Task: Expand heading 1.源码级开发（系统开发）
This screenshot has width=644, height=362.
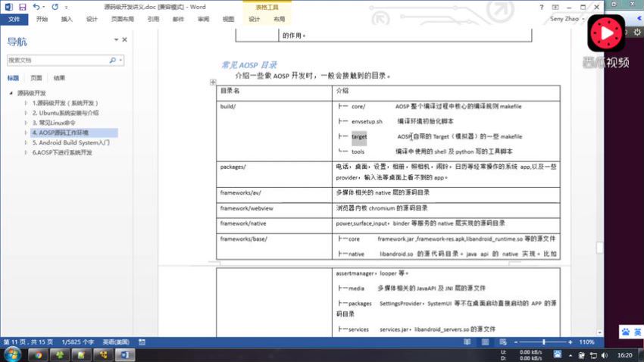Action: (x=26, y=103)
